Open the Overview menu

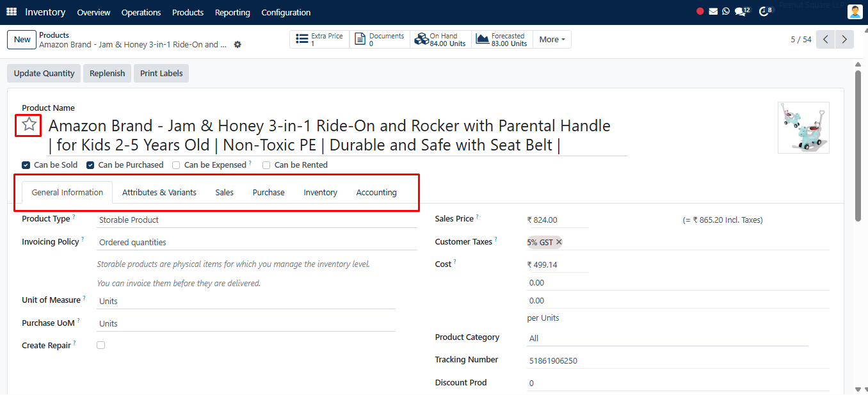[x=93, y=12]
